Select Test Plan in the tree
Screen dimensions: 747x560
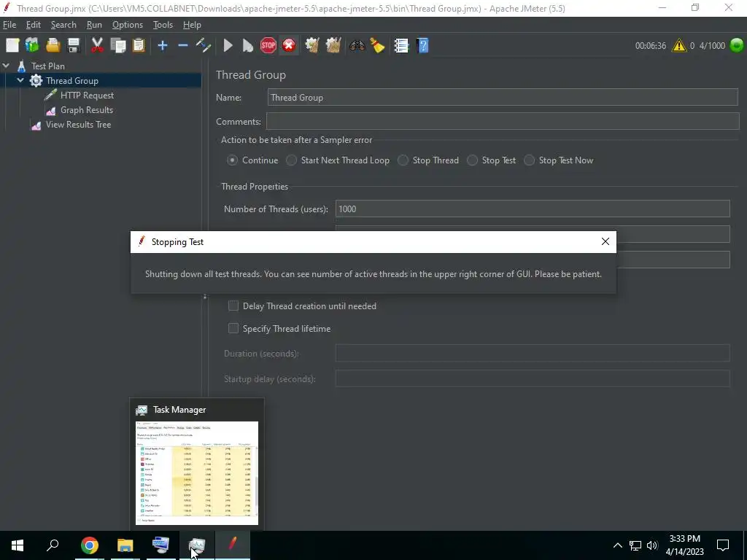pyautogui.click(x=47, y=66)
